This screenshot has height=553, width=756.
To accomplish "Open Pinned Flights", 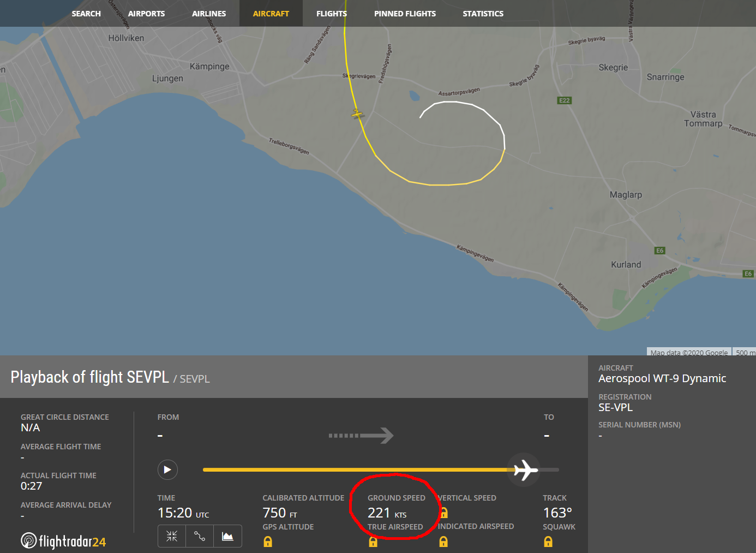I will click(405, 14).
